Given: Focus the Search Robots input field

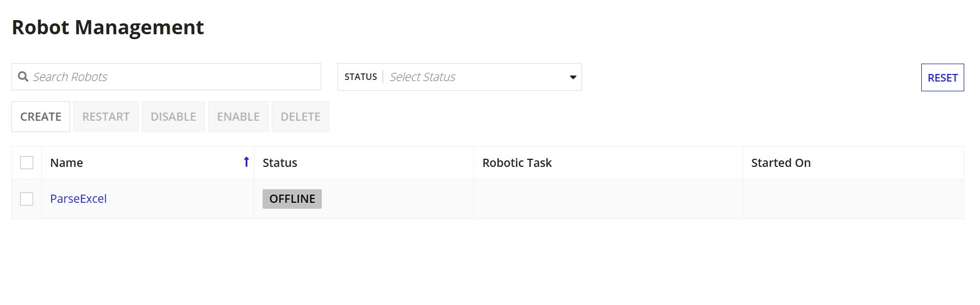Looking at the screenshot, I should 166,77.
